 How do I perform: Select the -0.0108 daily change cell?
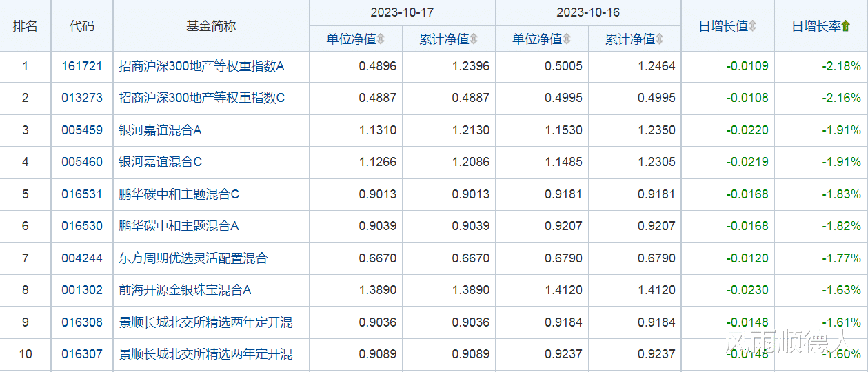pos(728,99)
